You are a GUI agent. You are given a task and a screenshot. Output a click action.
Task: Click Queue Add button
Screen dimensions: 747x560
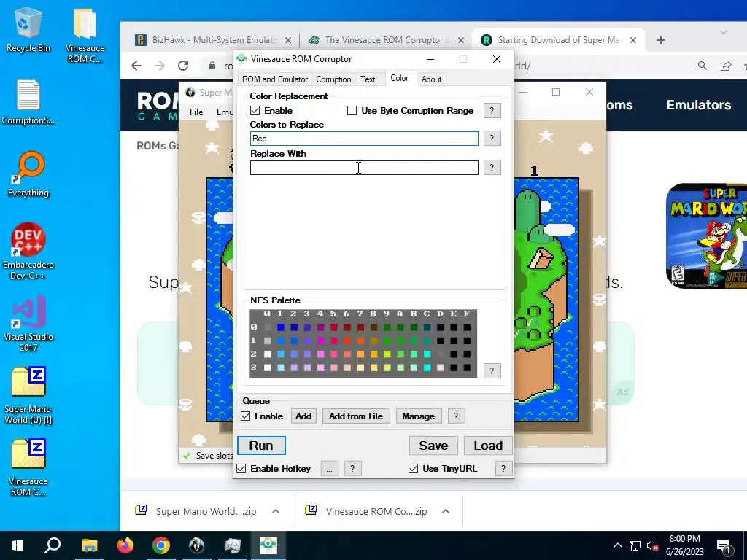click(x=303, y=416)
